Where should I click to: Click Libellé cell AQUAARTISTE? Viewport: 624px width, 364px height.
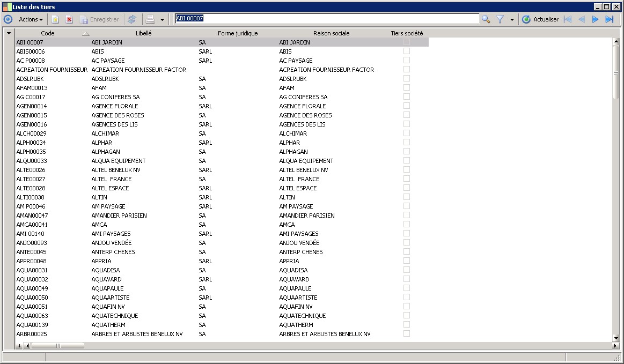pyautogui.click(x=110, y=298)
